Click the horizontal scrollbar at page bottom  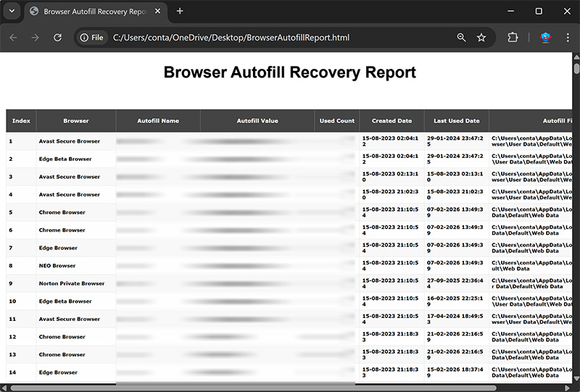[254, 388]
